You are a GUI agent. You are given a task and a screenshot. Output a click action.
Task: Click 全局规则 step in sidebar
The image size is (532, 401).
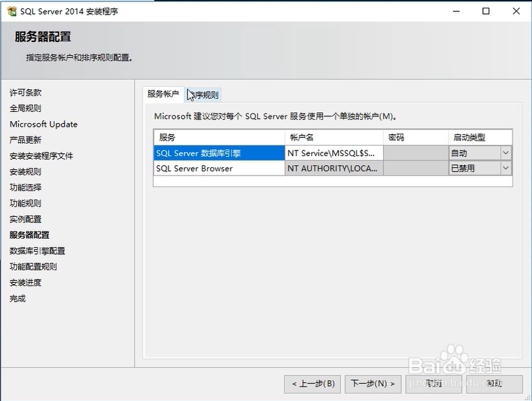(25, 108)
